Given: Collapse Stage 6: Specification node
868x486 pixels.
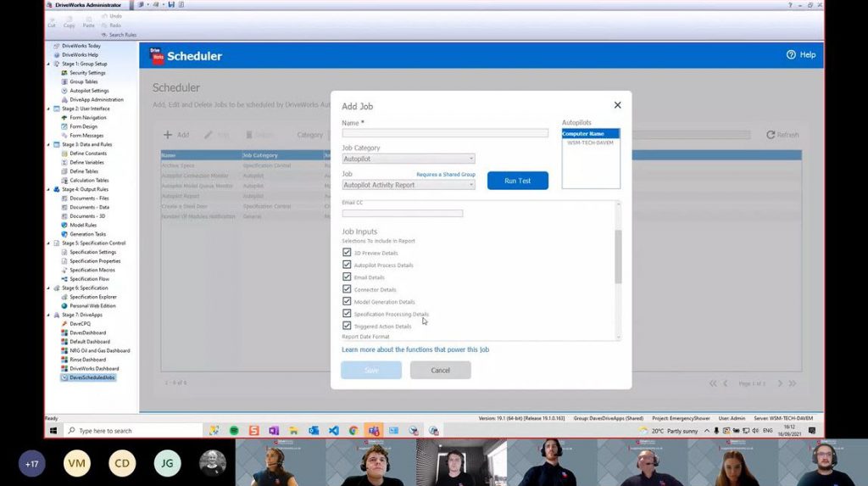Looking at the screenshot, I should (x=48, y=288).
